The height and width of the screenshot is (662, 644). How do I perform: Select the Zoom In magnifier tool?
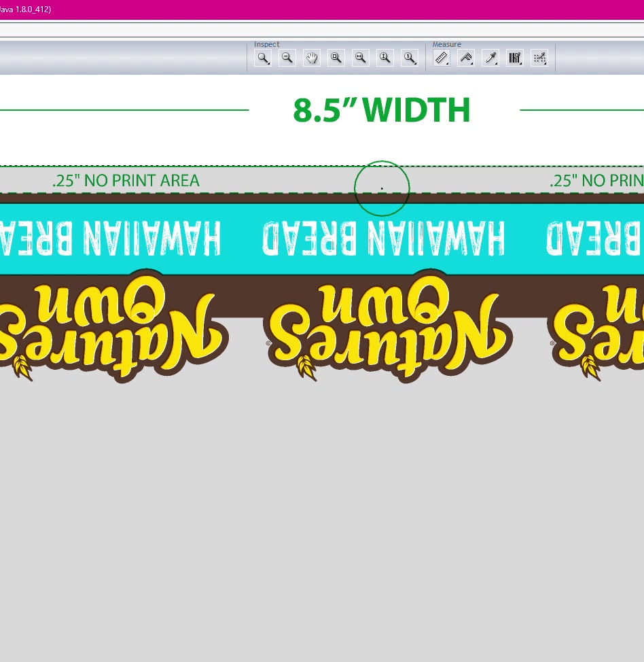[x=263, y=58]
